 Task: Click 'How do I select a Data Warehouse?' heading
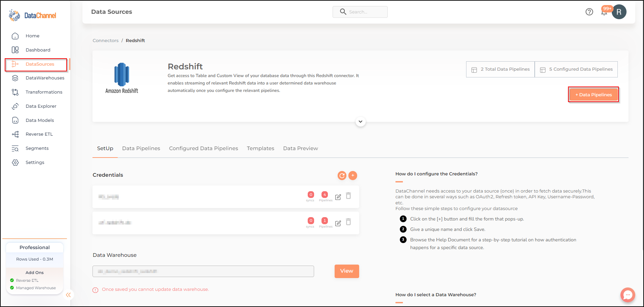(x=436, y=295)
